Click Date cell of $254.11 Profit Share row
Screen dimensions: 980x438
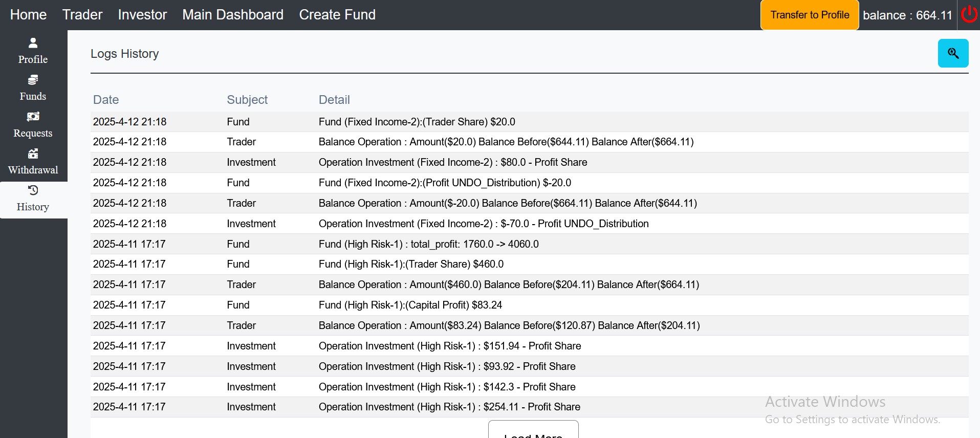click(129, 407)
